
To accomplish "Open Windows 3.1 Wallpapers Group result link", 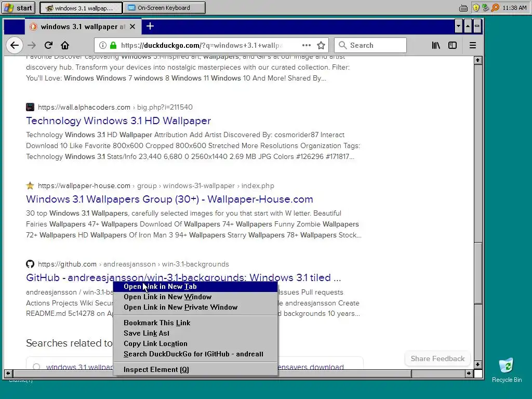I will tap(169, 199).
